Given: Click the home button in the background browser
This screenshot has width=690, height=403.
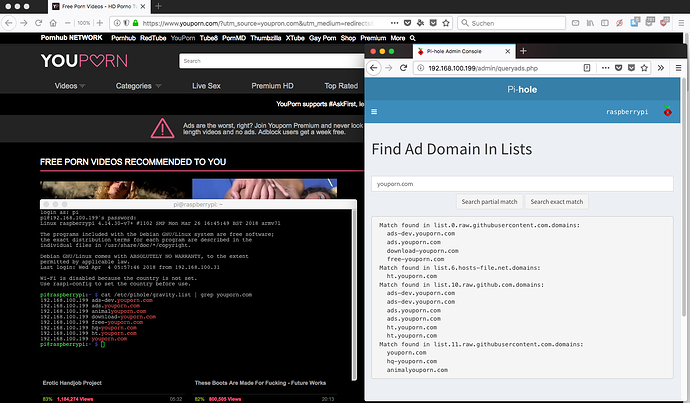Looking at the screenshot, I should (53, 23).
